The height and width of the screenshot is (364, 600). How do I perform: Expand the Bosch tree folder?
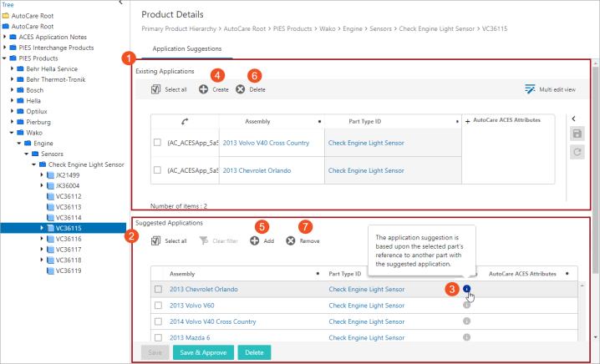click(x=12, y=90)
